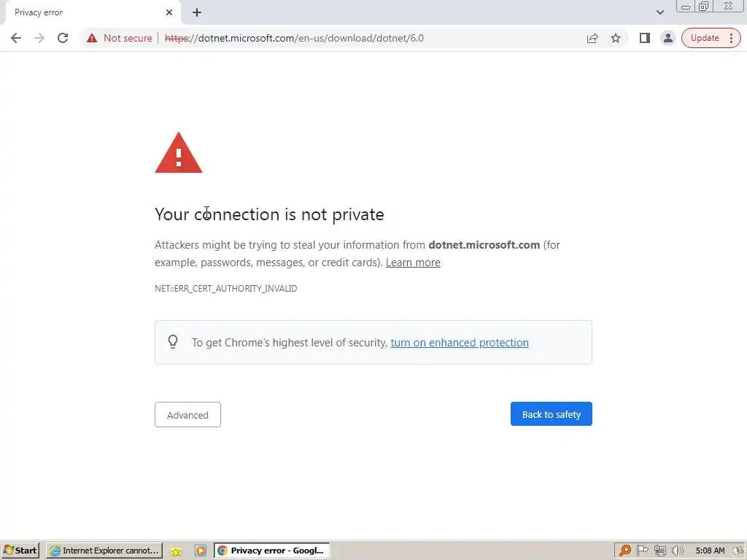
Task: Click the Update button in Chrome toolbar
Action: (x=705, y=38)
